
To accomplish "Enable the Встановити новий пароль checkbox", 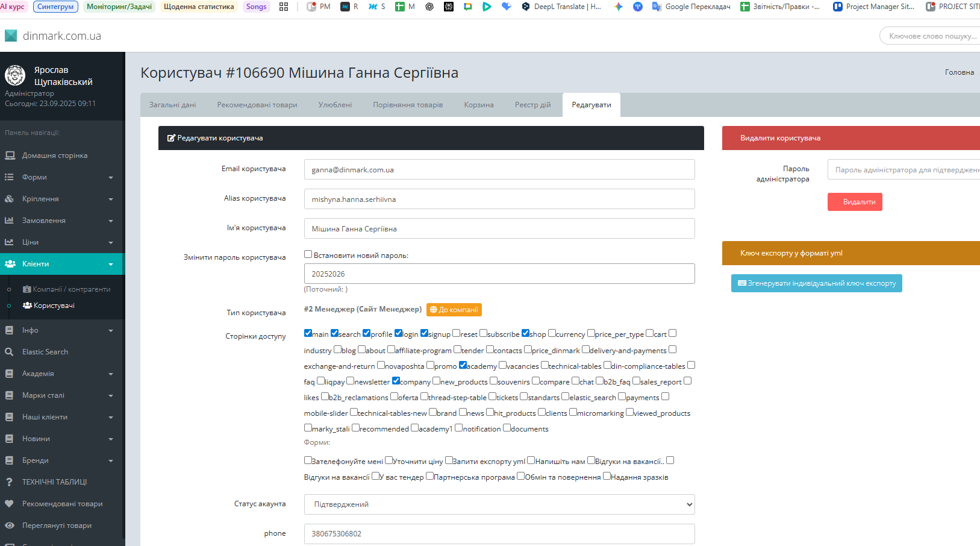I will click(x=308, y=254).
